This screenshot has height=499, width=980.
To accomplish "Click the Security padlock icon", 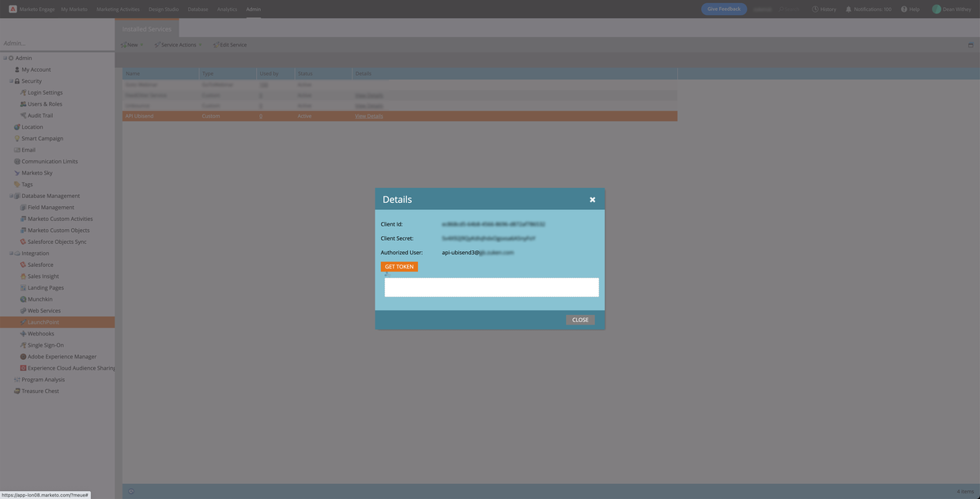I will (x=17, y=81).
